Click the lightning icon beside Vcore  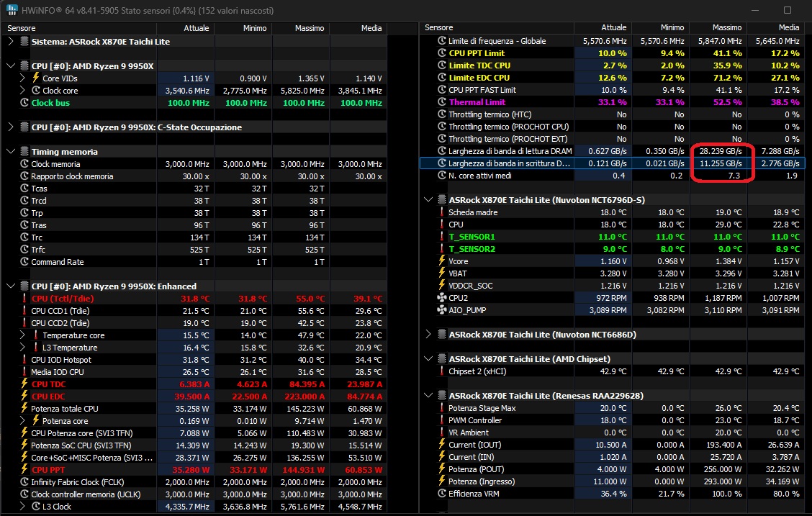[x=442, y=261]
